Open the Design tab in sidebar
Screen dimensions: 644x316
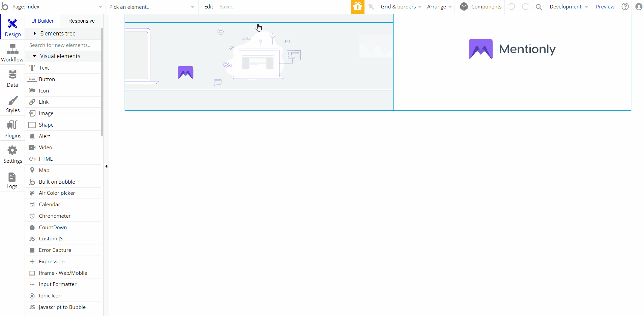click(x=12, y=27)
